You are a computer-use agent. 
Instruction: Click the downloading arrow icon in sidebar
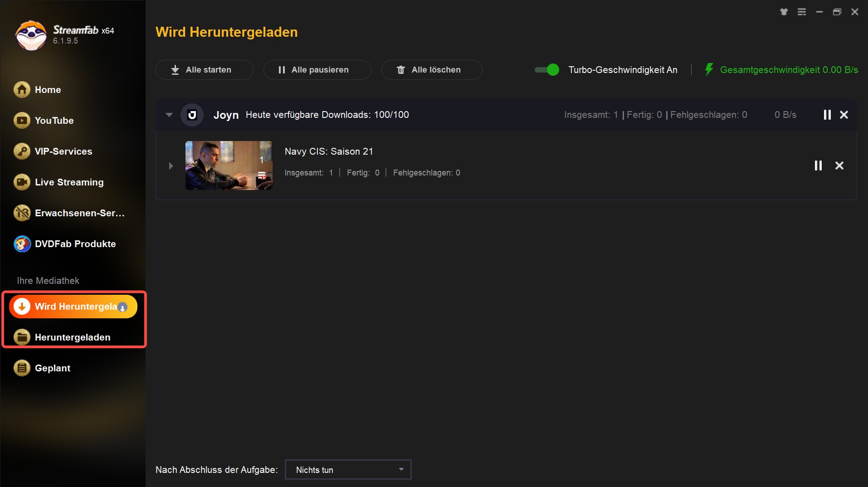pyautogui.click(x=22, y=307)
